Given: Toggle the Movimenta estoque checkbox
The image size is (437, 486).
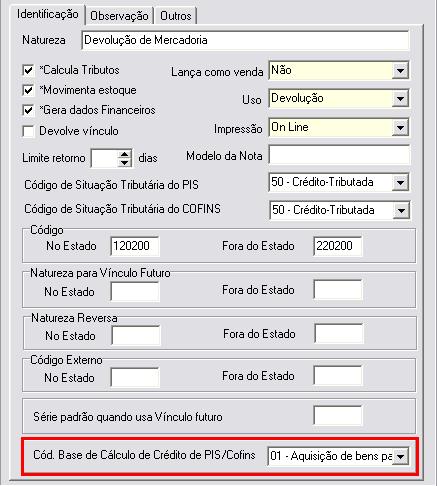Looking at the screenshot, I should [x=28, y=90].
